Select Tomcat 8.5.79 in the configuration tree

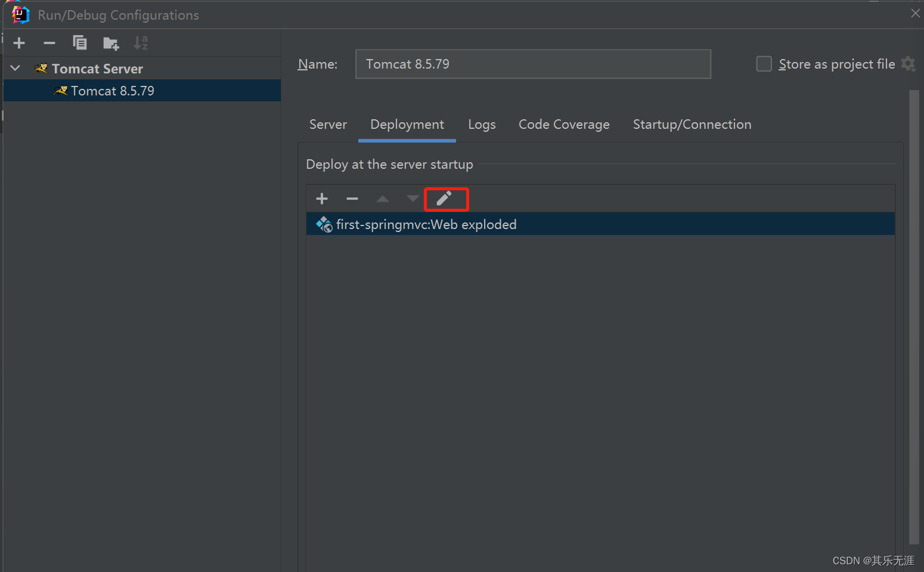tap(112, 90)
